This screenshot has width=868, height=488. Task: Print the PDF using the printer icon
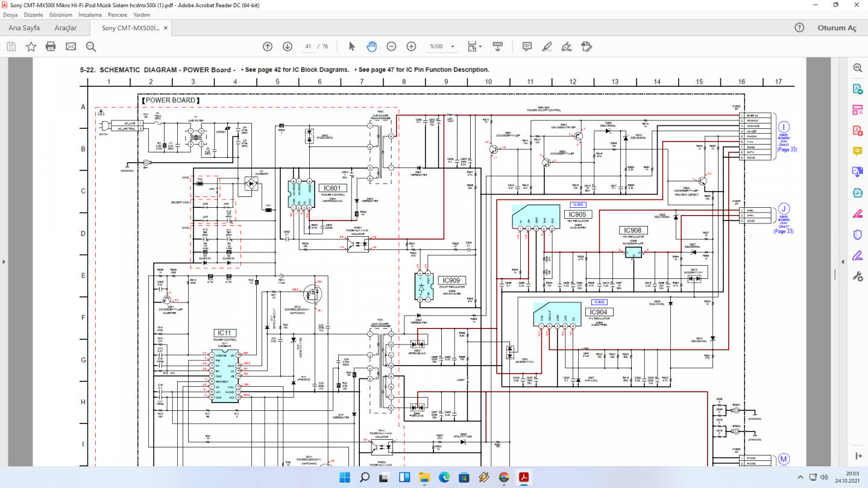[x=51, y=46]
